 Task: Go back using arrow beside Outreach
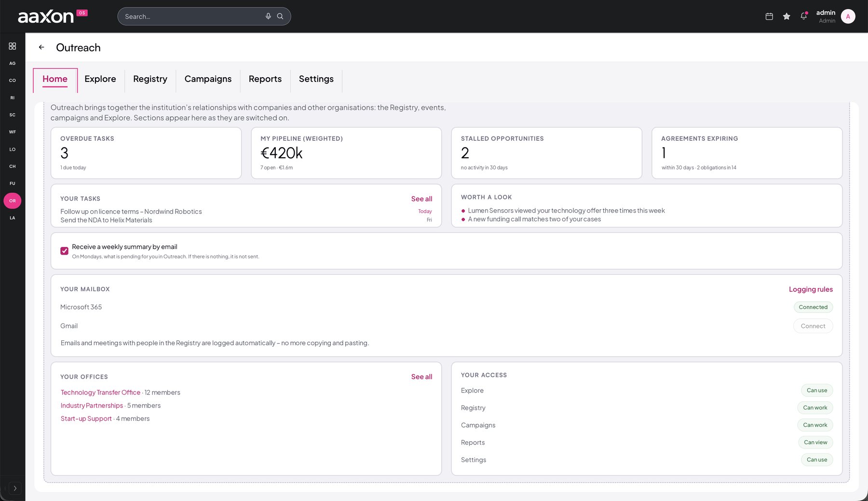41,47
